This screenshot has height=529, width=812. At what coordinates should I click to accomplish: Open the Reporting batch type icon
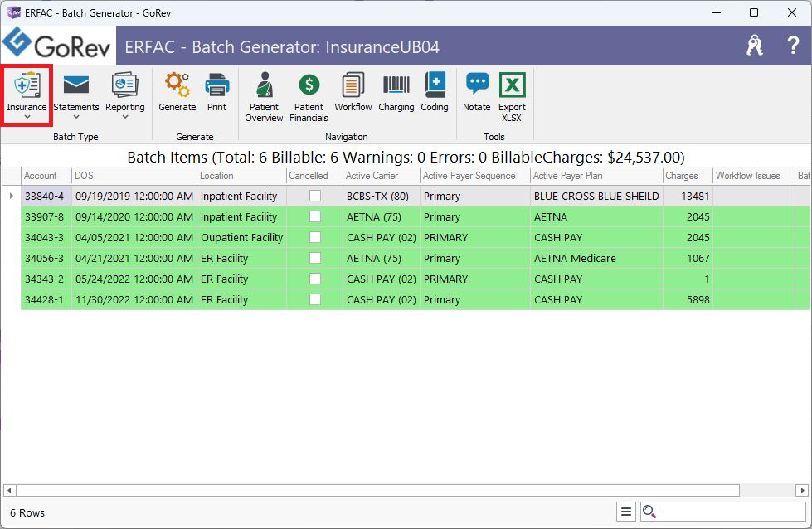pyautogui.click(x=124, y=85)
